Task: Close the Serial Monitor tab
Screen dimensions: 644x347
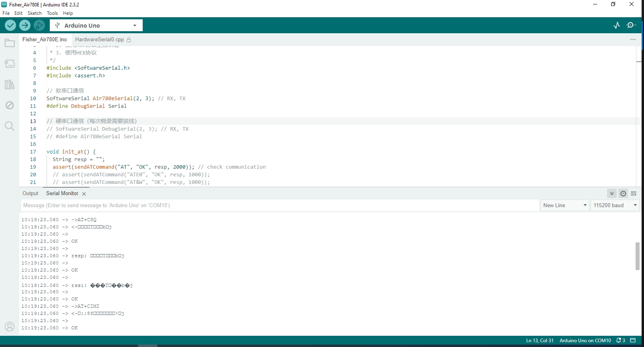Action: tap(84, 194)
